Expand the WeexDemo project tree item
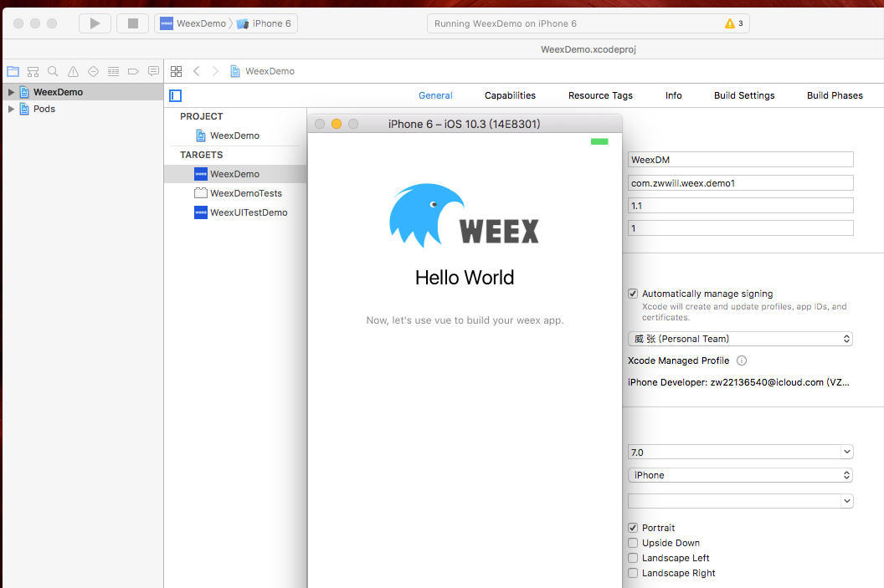This screenshot has width=884, height=588. click(11, 92)
